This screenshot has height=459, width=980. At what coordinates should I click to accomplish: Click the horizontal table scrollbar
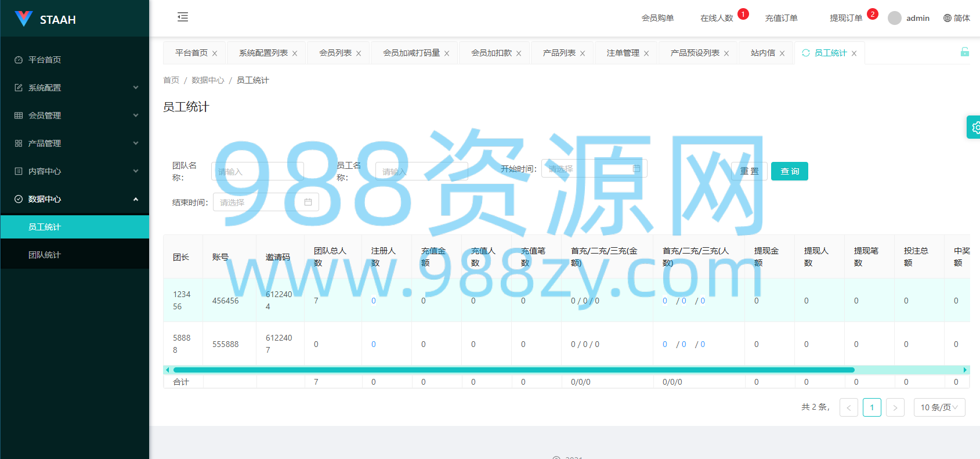tap(513, 370)
